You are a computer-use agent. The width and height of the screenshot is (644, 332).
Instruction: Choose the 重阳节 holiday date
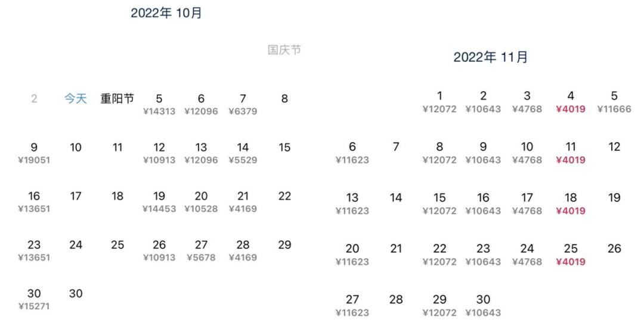pos(117,99)
